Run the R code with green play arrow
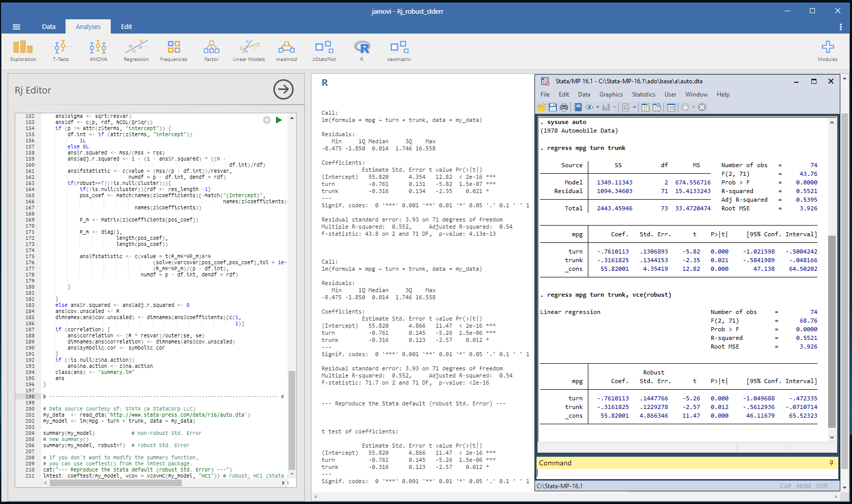Screen dimensions: 852x504 [279, 120]
